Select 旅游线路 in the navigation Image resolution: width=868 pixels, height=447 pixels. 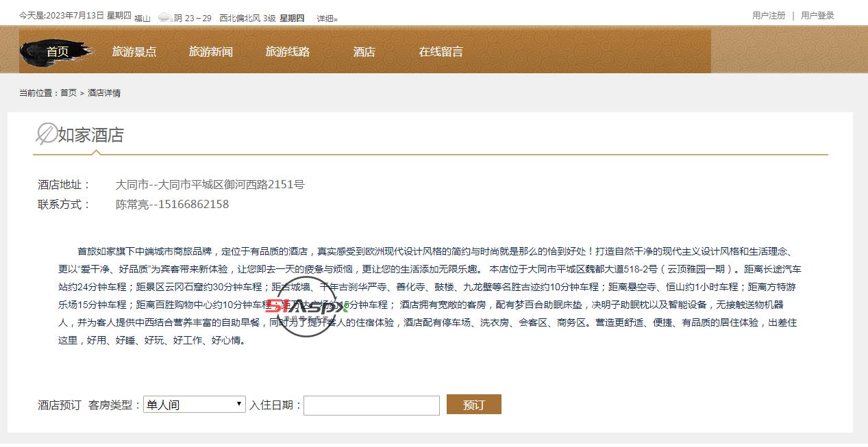(x=288, y=51)
